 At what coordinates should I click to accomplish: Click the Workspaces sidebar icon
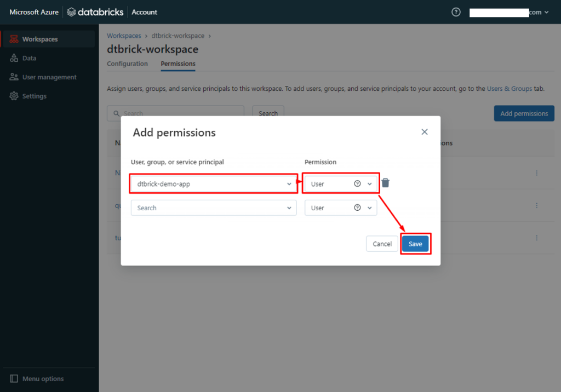[14, 39]
